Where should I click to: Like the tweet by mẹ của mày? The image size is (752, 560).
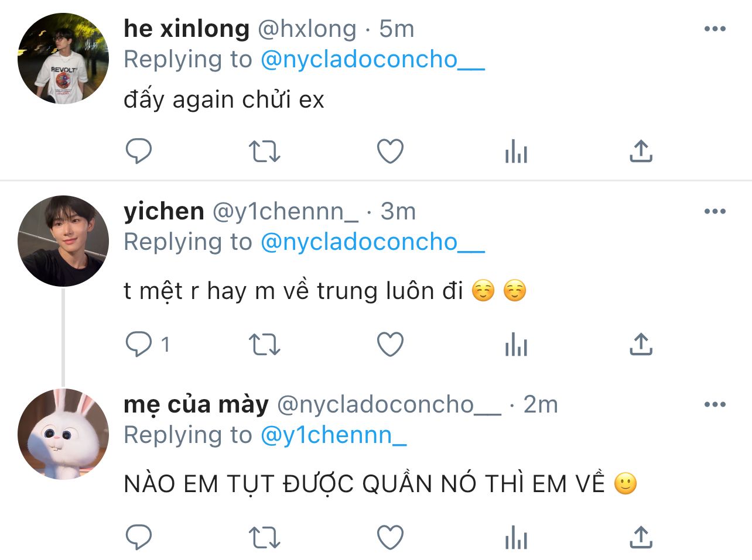(390, 538)
